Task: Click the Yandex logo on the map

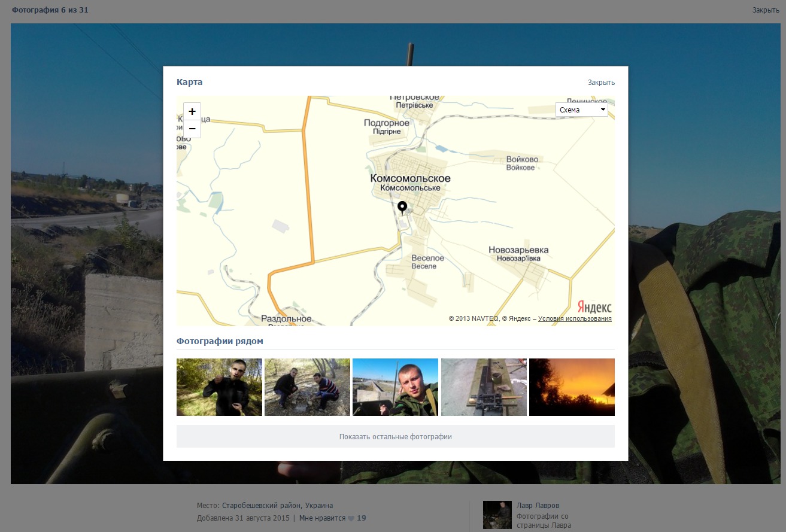Action: tap(594, 307)
